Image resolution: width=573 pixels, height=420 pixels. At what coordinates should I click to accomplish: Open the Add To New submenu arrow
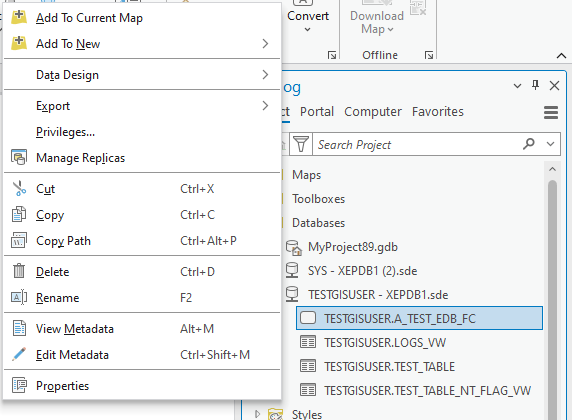[x=265, y=43]
